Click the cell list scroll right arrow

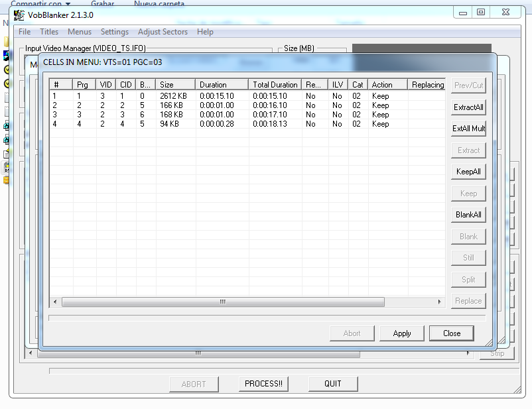(439, 302)
